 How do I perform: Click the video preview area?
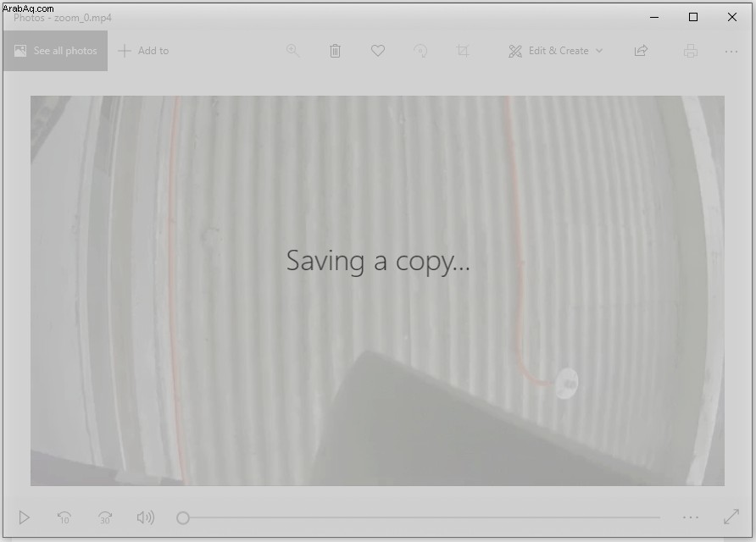(377, 290)
